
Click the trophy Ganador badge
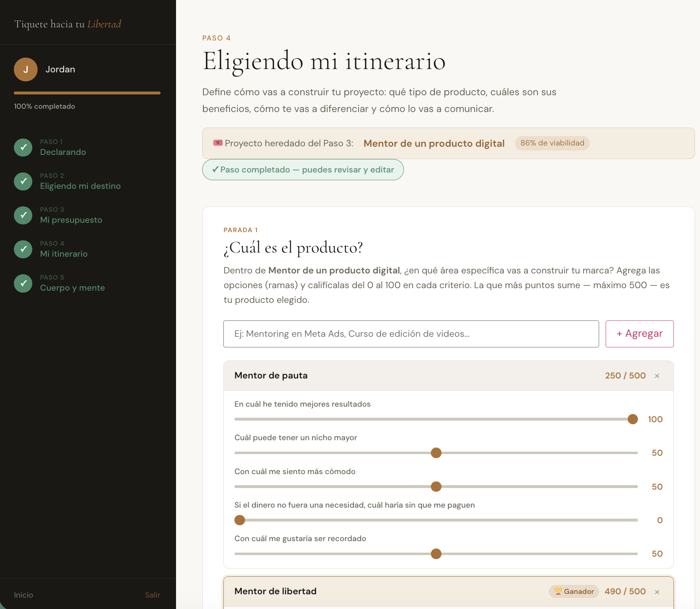pyautogui.click(x=574, y=591)
